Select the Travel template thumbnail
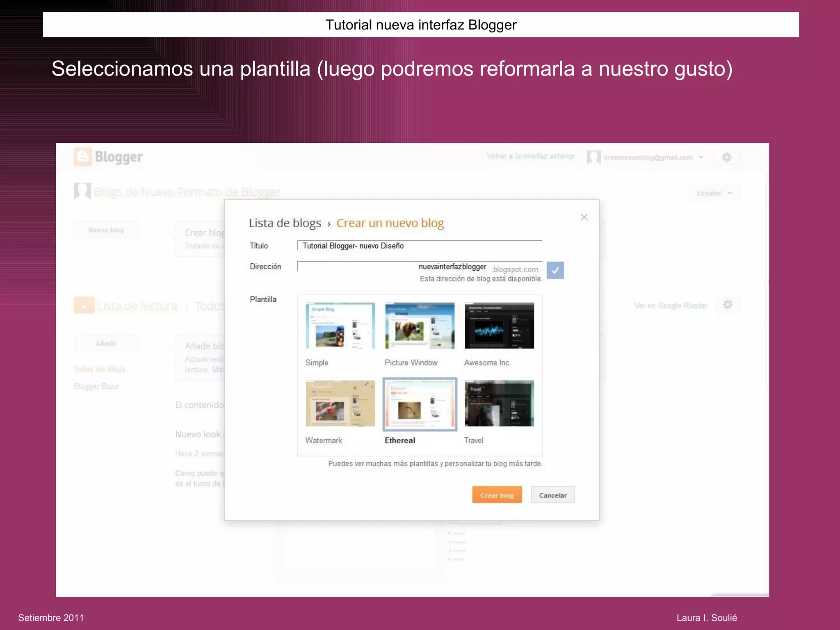The image size is (840, 630). coord(499,403)
